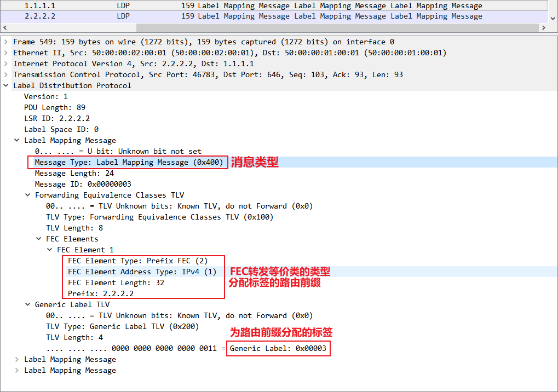Click the horizontal scrollbar left arrow

coord(5,28)
